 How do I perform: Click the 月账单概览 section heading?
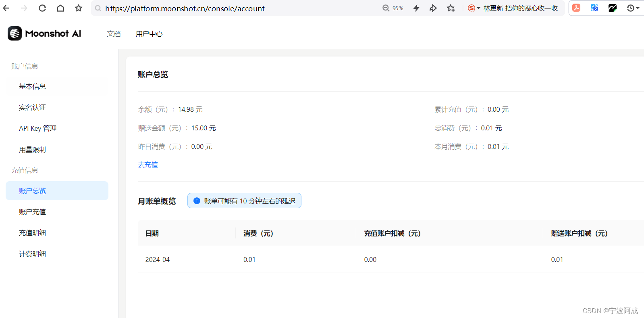pyautogui.click(x=157, y=201)
